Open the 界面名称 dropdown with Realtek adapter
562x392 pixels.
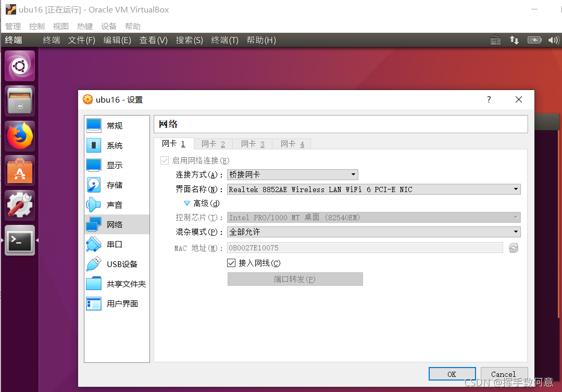point(374,189)
